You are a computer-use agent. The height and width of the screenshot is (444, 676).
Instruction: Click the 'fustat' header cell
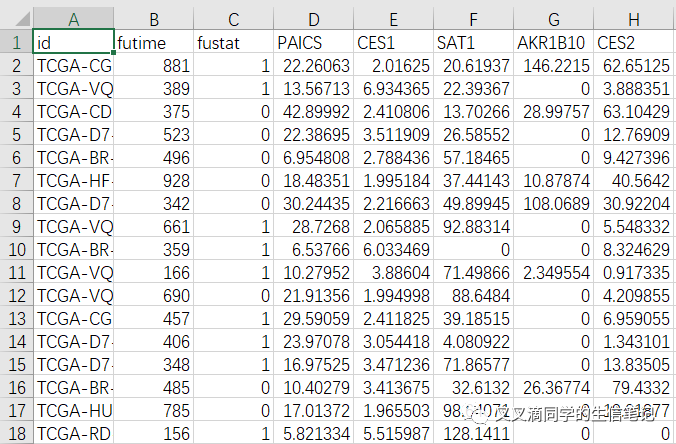point(234,42)
